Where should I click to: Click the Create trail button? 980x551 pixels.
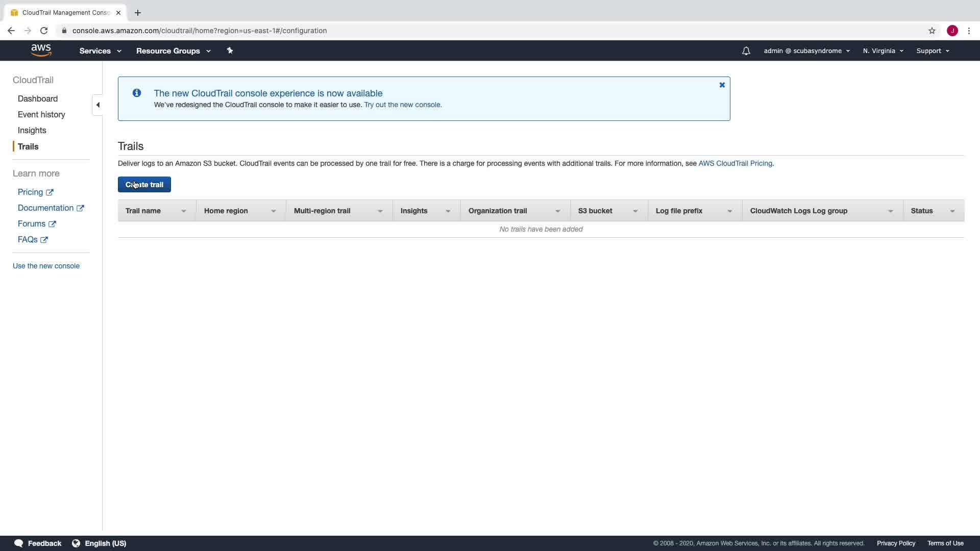coord(144,185)
